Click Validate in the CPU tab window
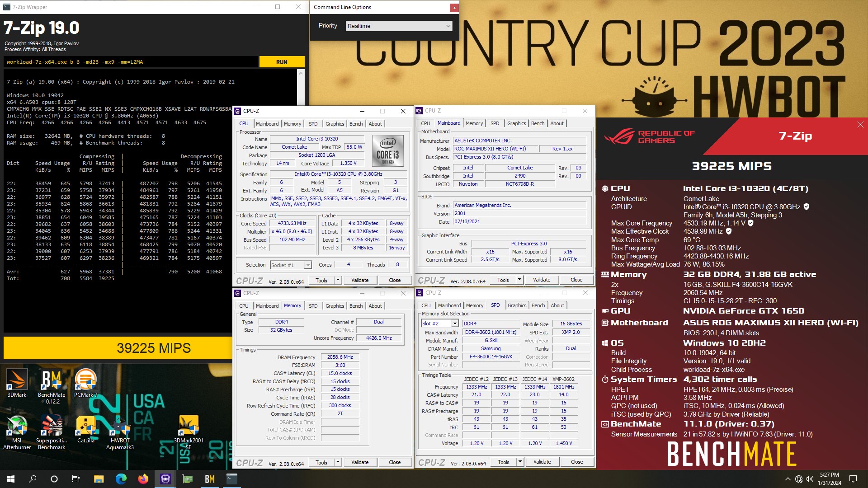 360,280
